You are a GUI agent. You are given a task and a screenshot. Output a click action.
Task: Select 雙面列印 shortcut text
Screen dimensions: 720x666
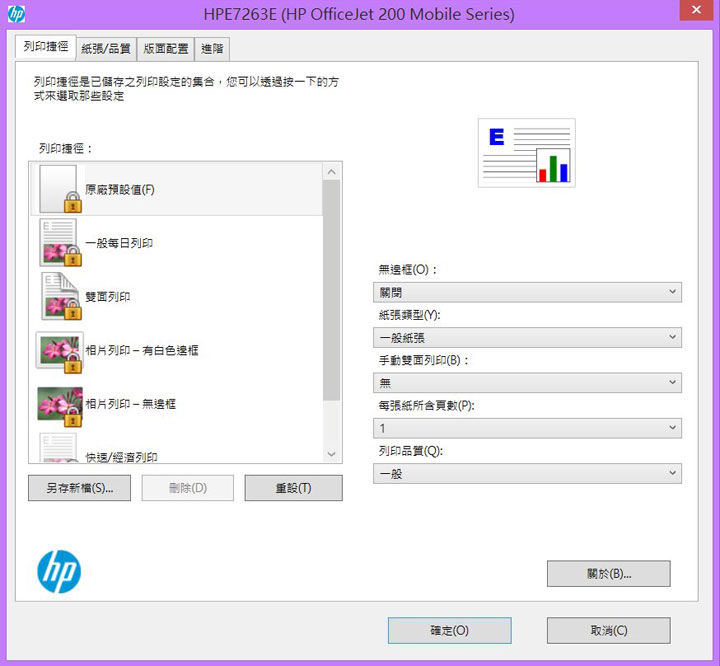click(108, 297)
